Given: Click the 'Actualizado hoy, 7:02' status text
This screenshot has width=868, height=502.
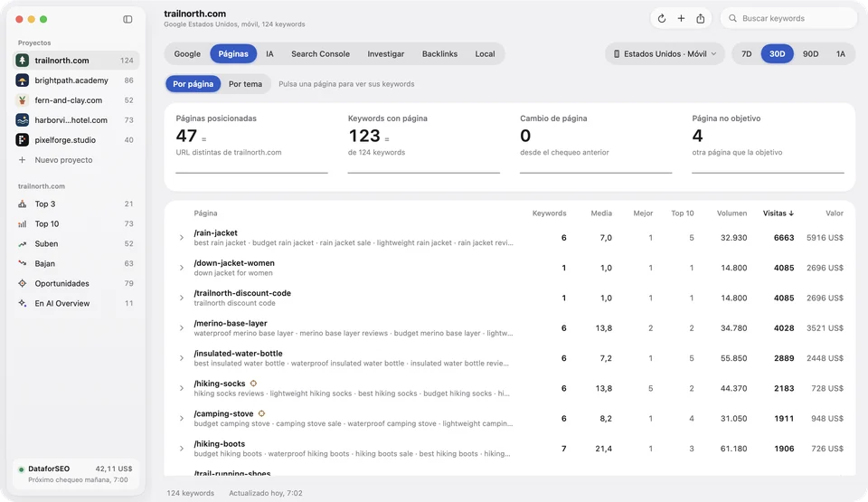Looking at the screenshot, I should point(266,493).
